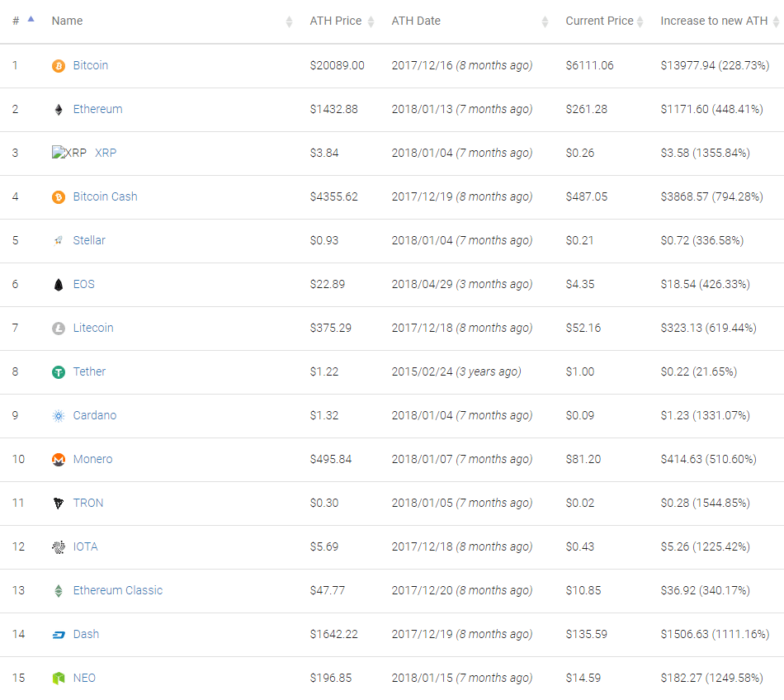Open the Bitcoin Cash link
The width and height of the screenshot is (784, 700).
click(x=105, y=196)
